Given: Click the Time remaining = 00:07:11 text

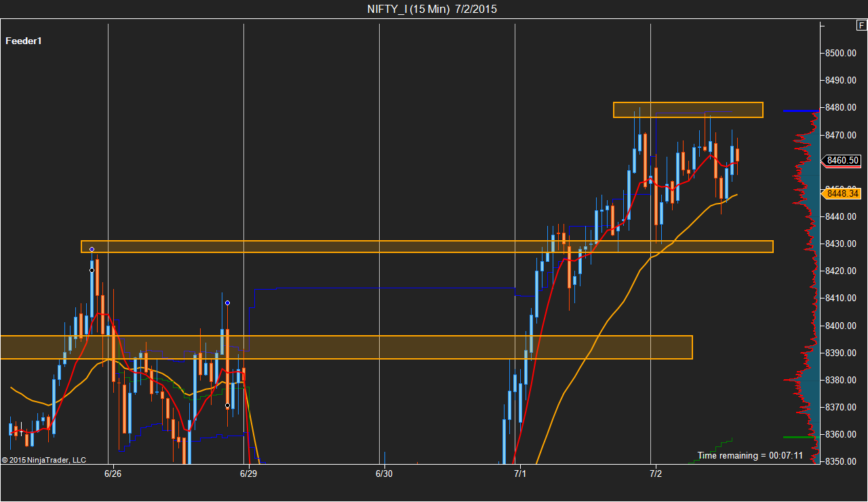Looking at the screenshot, I should [750, 455].
